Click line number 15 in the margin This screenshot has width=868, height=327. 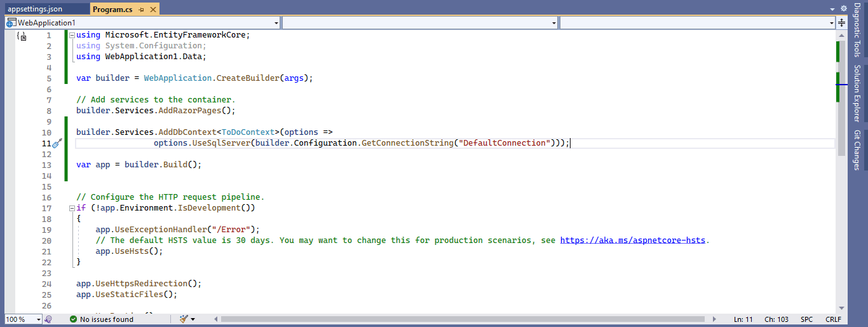click(x=46, y=186)
